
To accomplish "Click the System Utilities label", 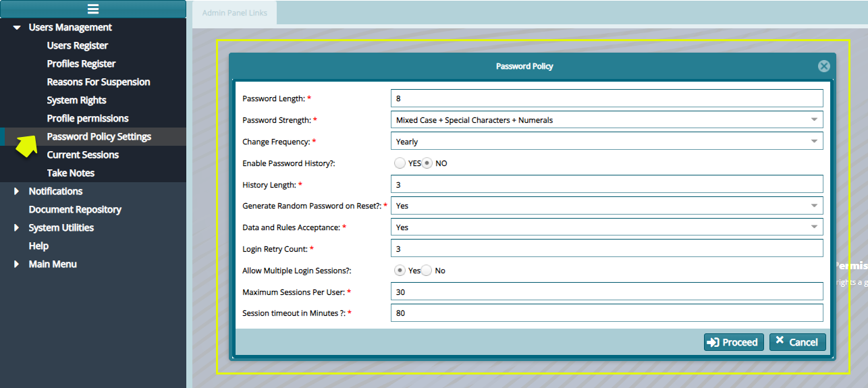I will coord(61,228).
